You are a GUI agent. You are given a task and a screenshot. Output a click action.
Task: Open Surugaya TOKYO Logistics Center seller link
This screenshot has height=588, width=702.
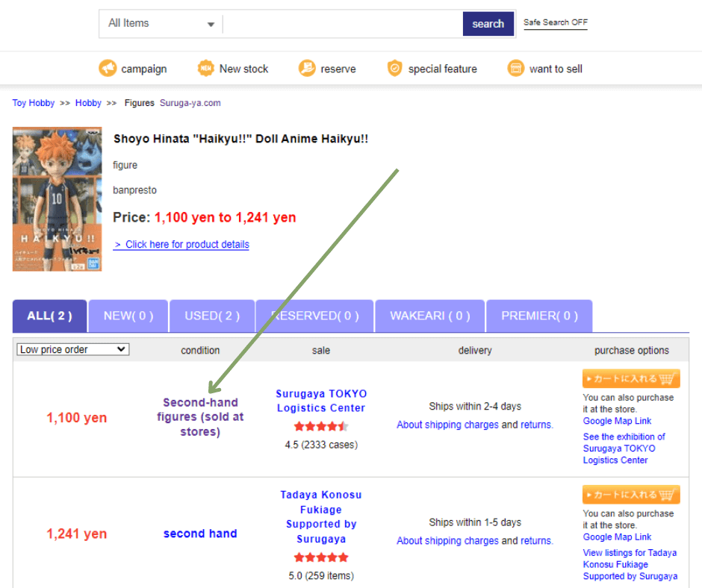pos(321,401)
